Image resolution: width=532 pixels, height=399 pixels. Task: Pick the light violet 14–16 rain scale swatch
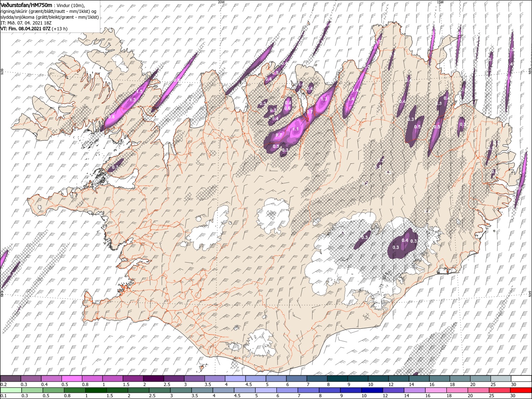tap(414, 390)
